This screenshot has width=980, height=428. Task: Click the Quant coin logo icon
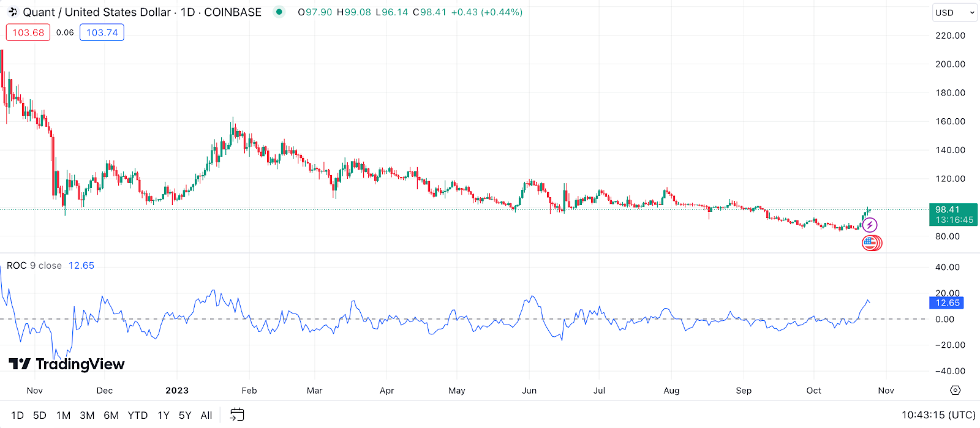pos(12,12)
